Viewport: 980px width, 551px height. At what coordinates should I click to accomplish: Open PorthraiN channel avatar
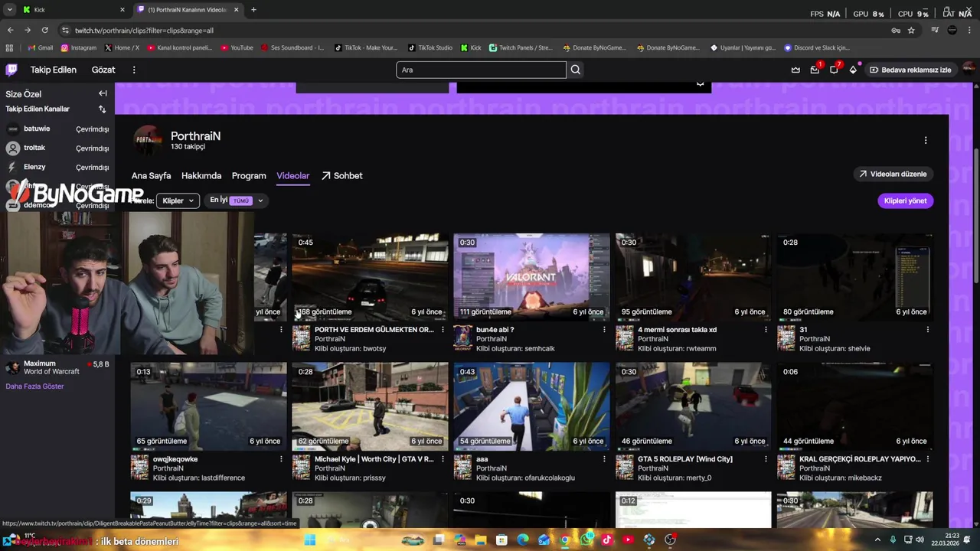(x=148, y=140)
